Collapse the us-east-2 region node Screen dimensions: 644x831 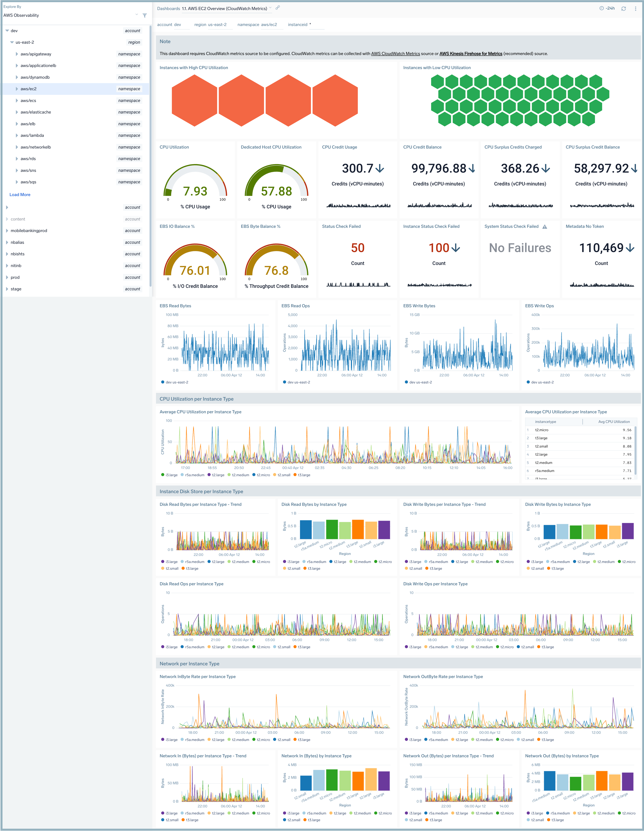click(x=12, y=42)
